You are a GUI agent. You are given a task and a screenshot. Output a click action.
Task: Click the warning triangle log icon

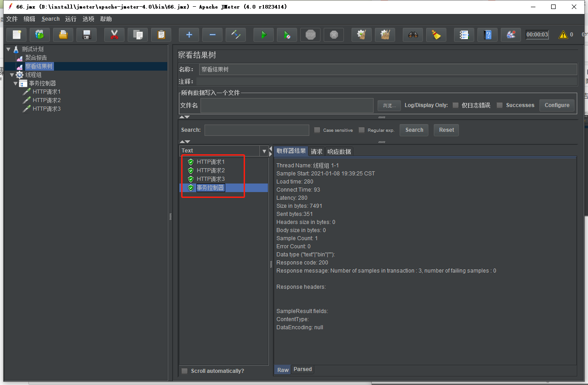coord(563,35)
